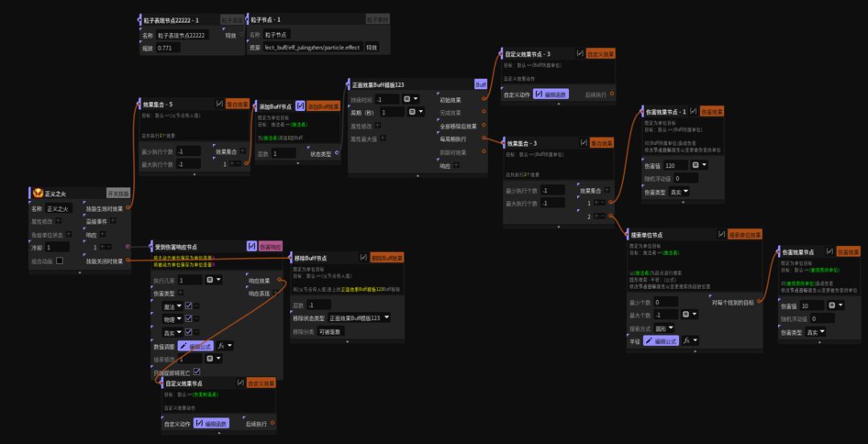Click 编辑公式 button next to 半径
Viewport: 868px width, 444px height.
coord(661,341)
